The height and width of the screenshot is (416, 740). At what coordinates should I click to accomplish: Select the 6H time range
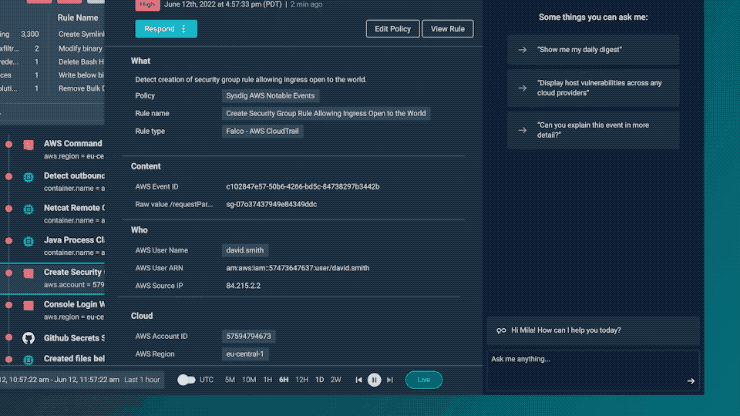pyautogui.click(x=284, y=380)
